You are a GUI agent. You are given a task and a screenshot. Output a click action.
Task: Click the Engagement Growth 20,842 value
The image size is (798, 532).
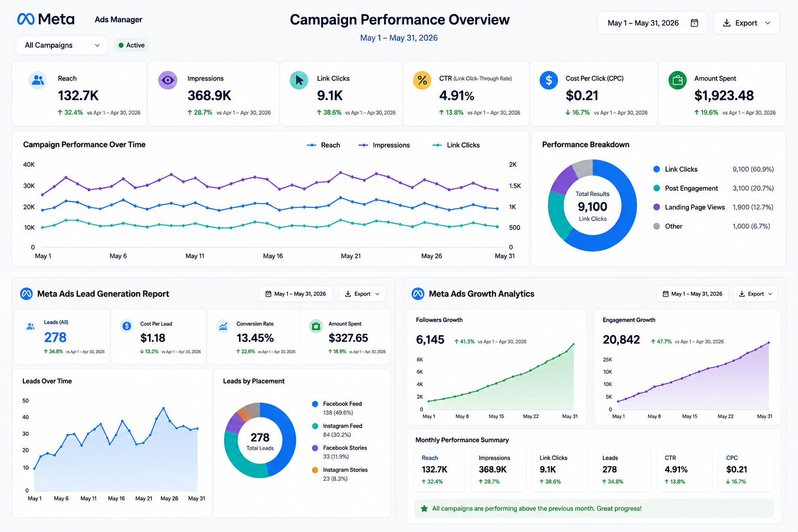[621, 340]
